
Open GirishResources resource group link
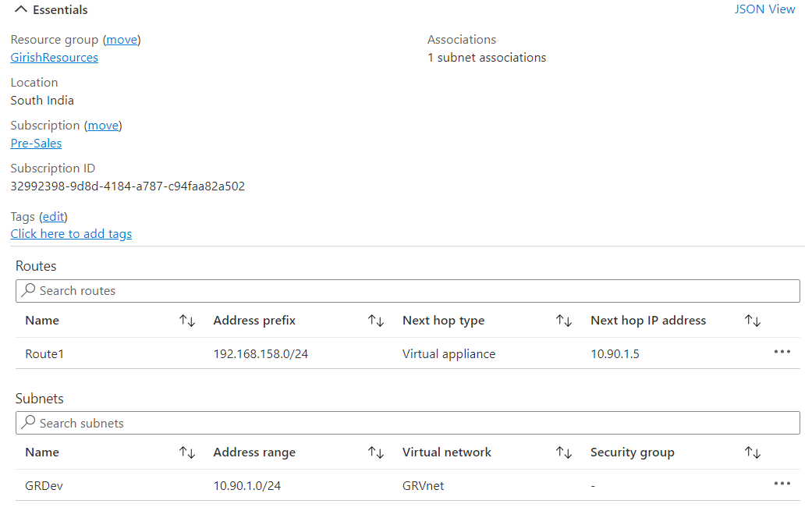(55, 58)
